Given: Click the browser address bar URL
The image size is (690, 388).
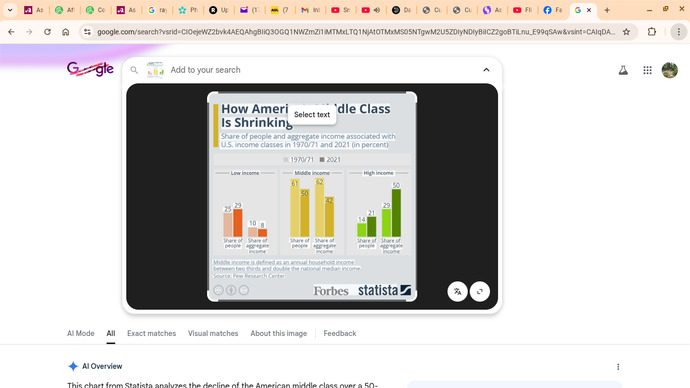Looking at the screenshot, I should click(356, 32).
